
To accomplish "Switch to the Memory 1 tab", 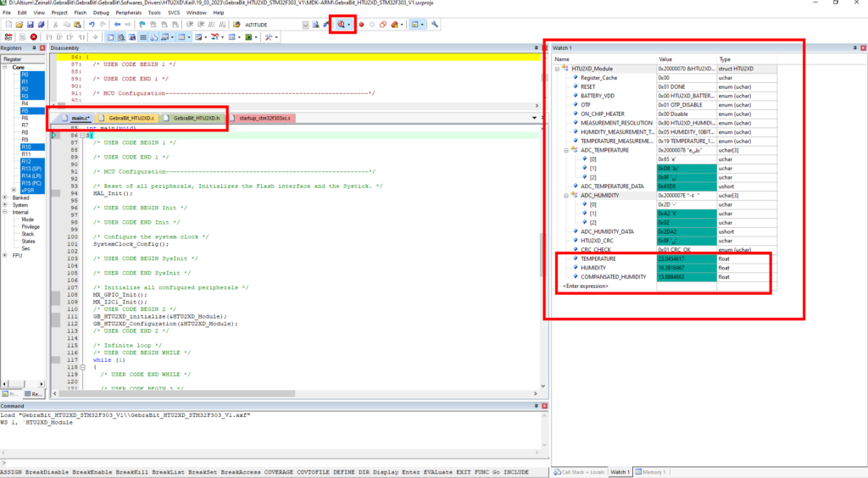I will [x=650, y=472].
